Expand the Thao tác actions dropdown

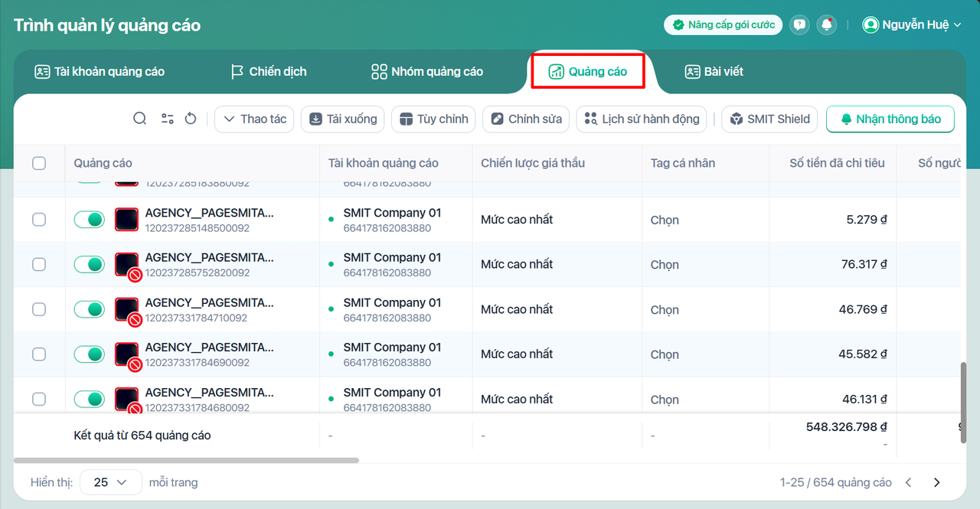tap(254, 119)
